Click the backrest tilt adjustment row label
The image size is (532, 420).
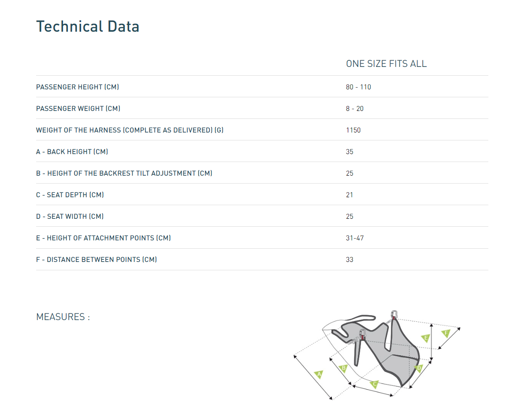coord(124,173)
